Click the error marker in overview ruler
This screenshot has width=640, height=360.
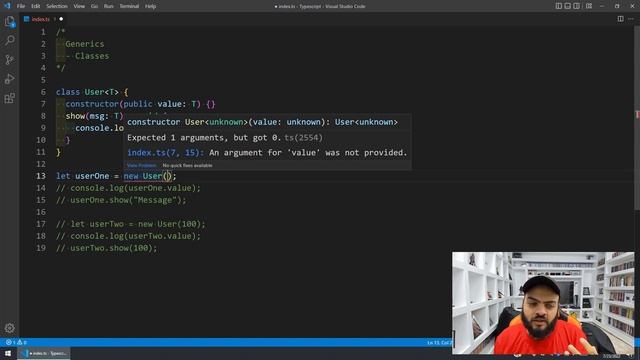pos(637,115)
